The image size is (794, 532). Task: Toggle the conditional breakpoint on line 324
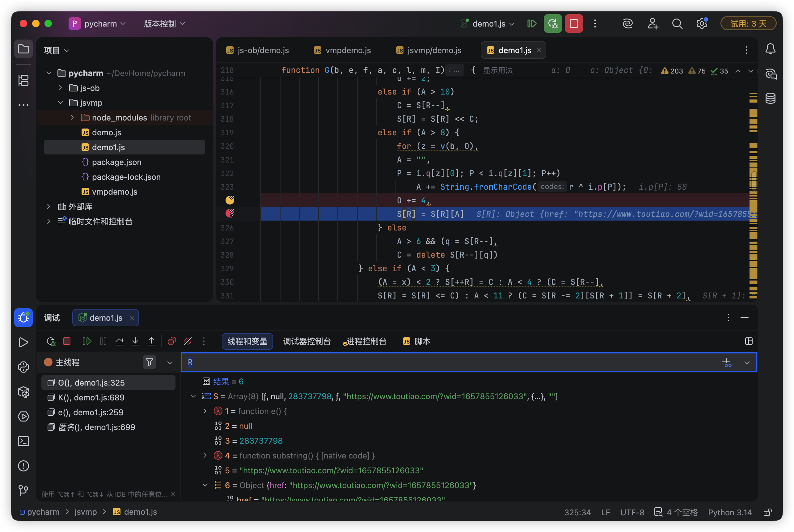(230, 200)
